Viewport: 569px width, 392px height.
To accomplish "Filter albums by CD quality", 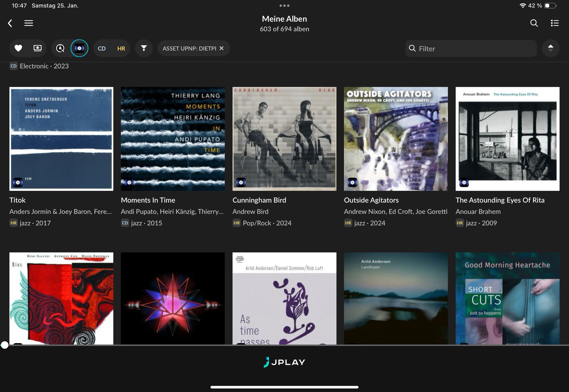I will pos(102,49).
